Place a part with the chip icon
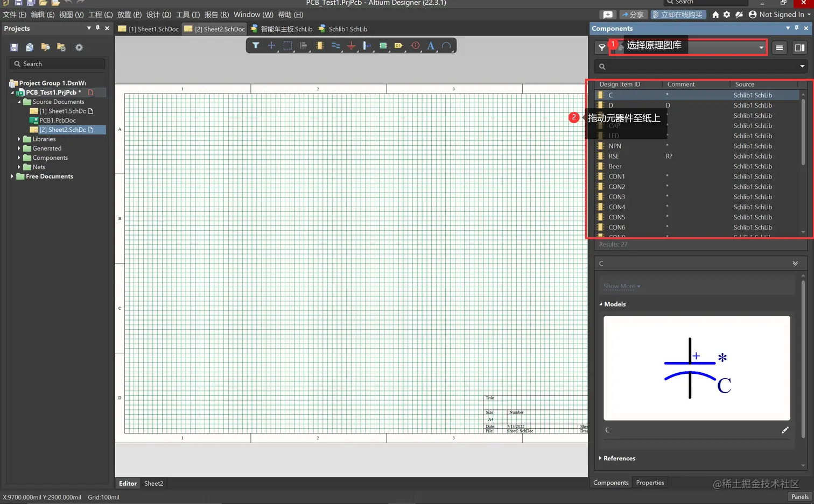The width and height of the screenshot is (814, 504). click(320, 46)
